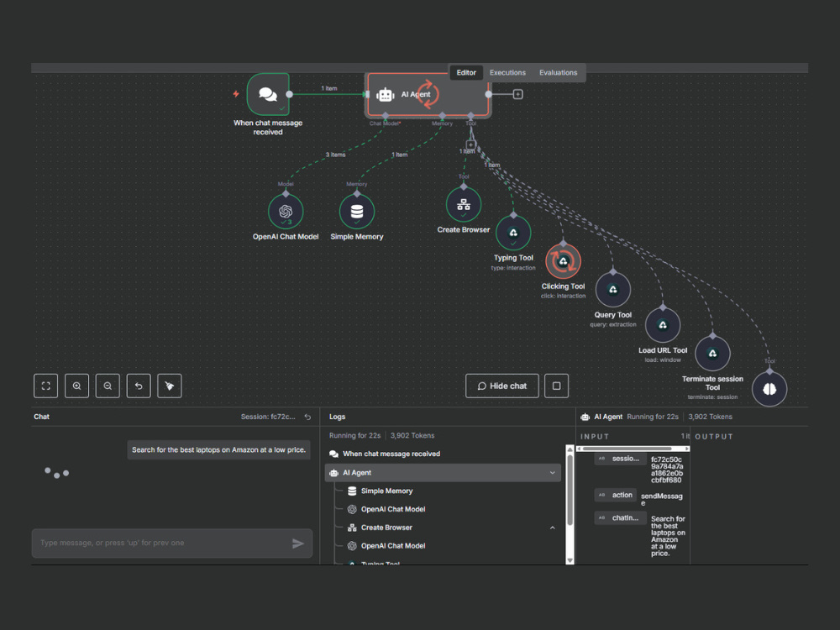Click the Logs panel header
Screen dimensions: 840x630
337,417
